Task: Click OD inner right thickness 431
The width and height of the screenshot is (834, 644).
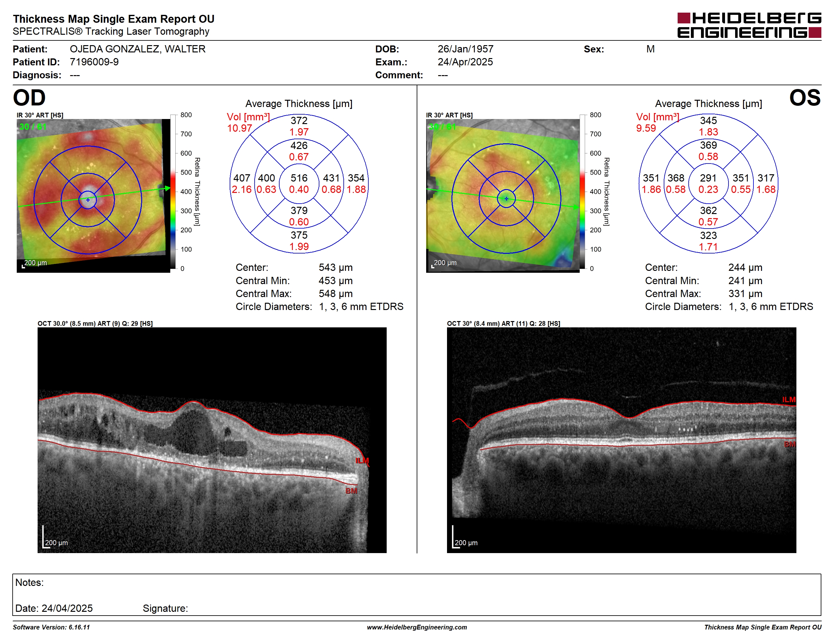Action: (331, 178)
